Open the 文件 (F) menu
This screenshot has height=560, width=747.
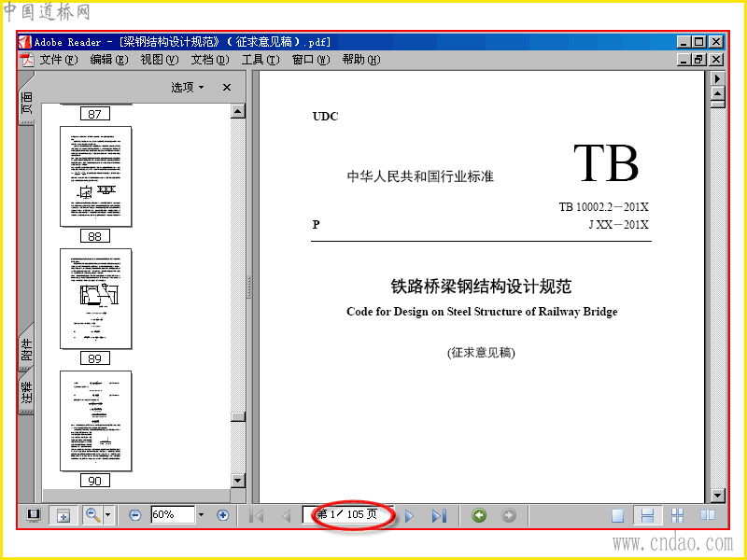pyautogui.click(x=59, y=60)
